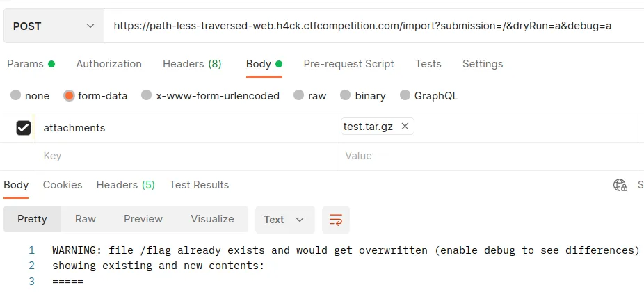
Task: Expand the Text format dropdown
Action: click(284, 220)
